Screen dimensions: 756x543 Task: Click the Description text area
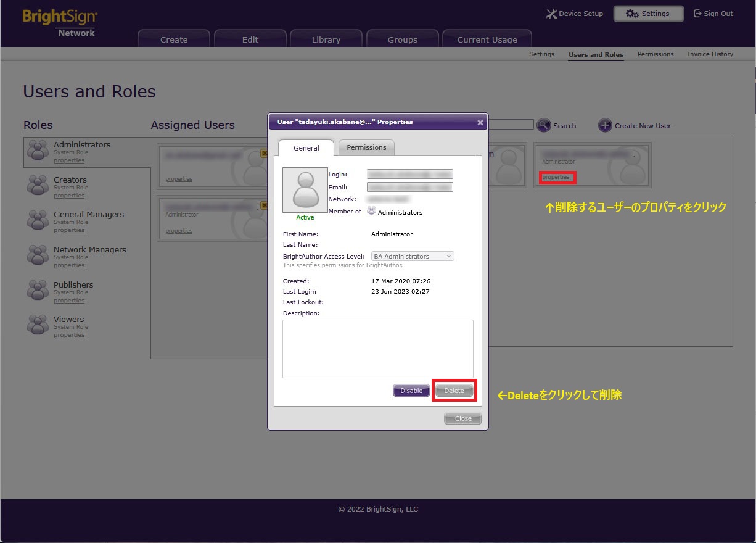377,349
